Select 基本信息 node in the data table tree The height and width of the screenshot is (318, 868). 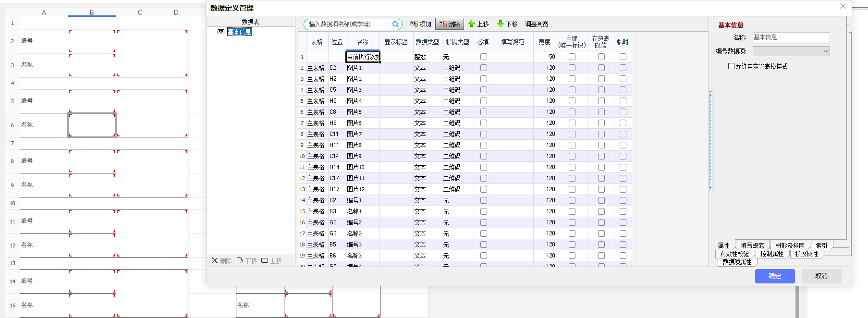239,32
